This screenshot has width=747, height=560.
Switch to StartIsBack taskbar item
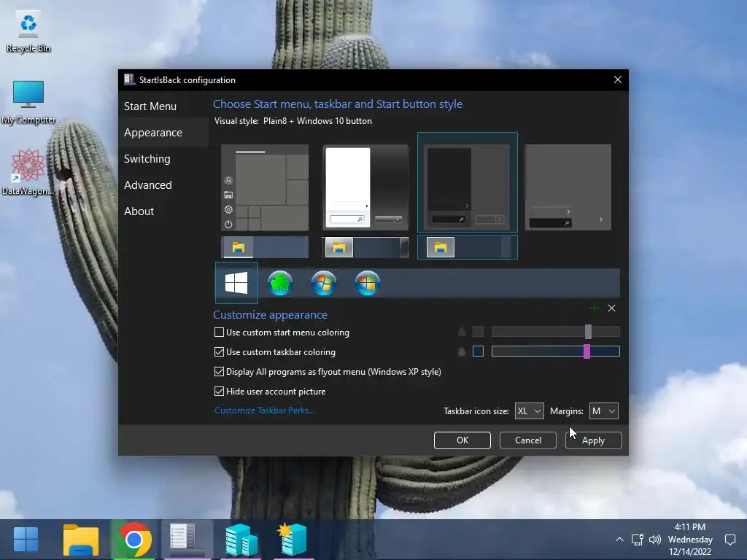[187, 540]
